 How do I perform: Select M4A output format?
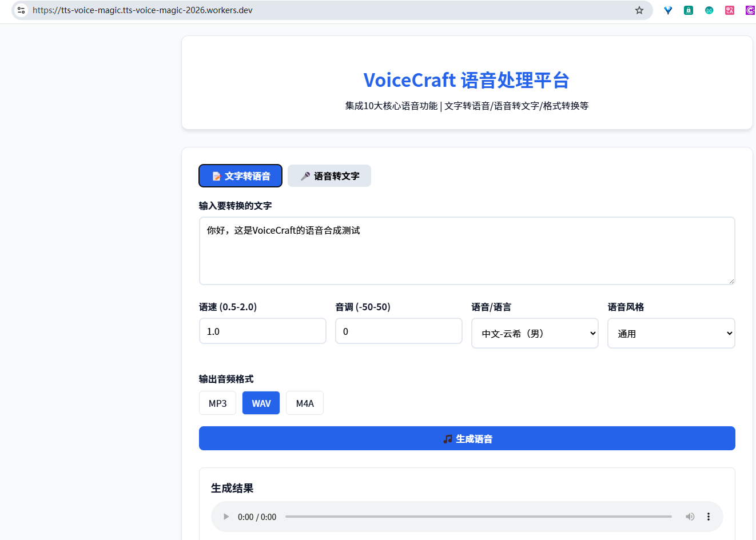[305, 403]
